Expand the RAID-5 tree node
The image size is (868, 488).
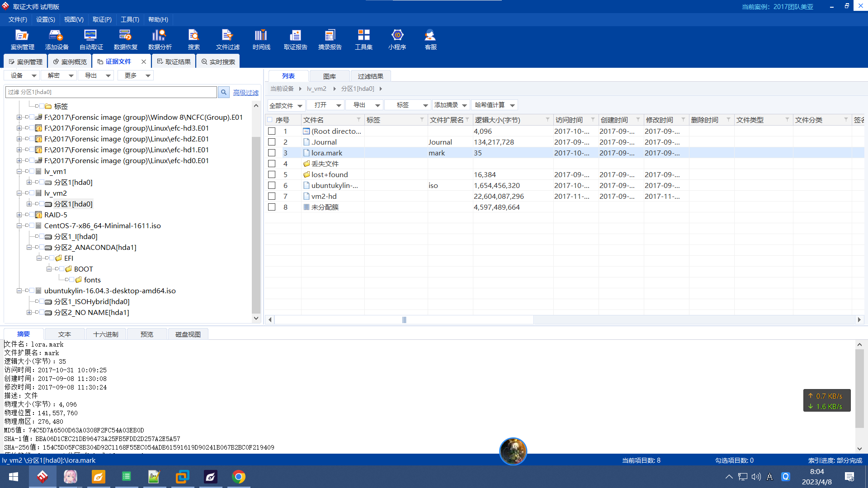[x=19, y=215]
